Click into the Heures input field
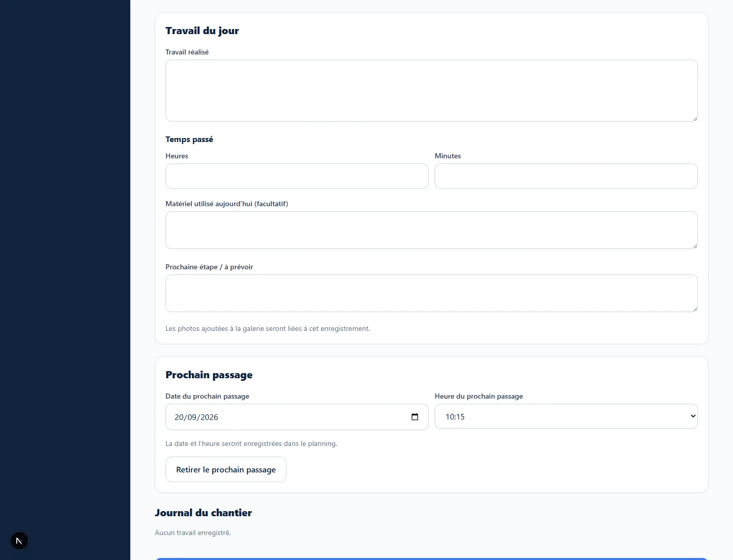 pos(297,176)
